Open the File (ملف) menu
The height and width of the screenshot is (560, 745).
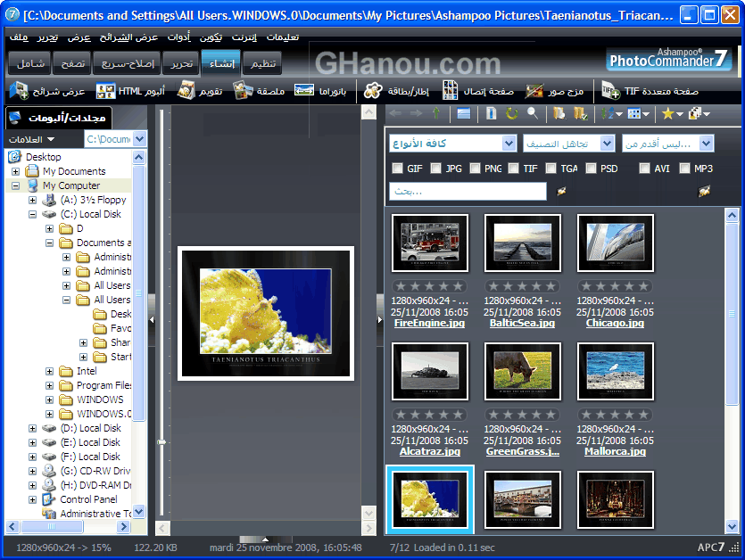(x=19, y=37)
